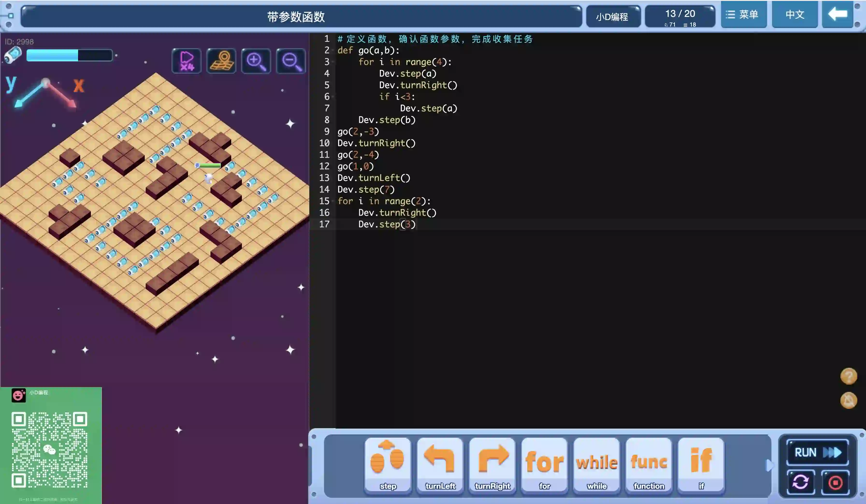The height and width of the screenshot is (504, 866).
Task: Insert the if statement block
Action: coord(701,464)
